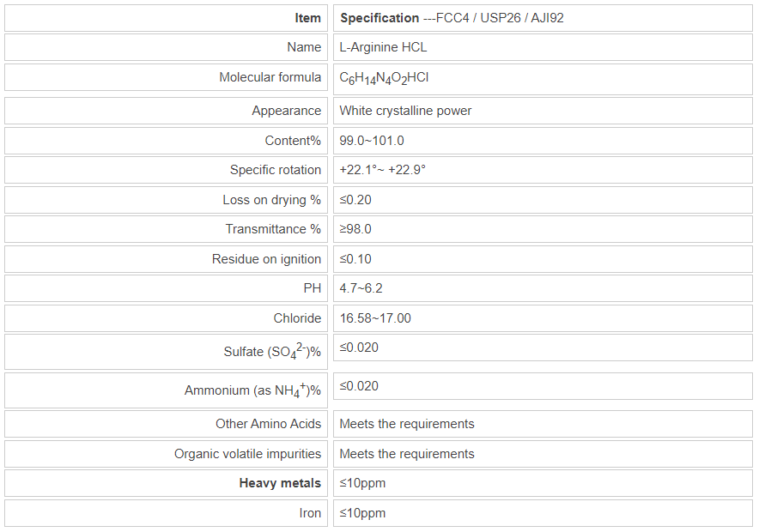Click the 'Loss on drying %' label
The width and height of the screenshot is (759, 532).
coord(271,200)
